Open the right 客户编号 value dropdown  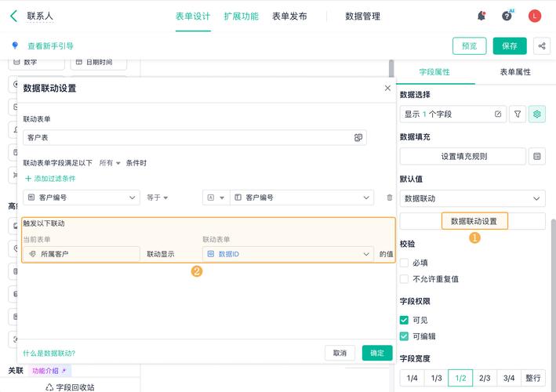302,198
